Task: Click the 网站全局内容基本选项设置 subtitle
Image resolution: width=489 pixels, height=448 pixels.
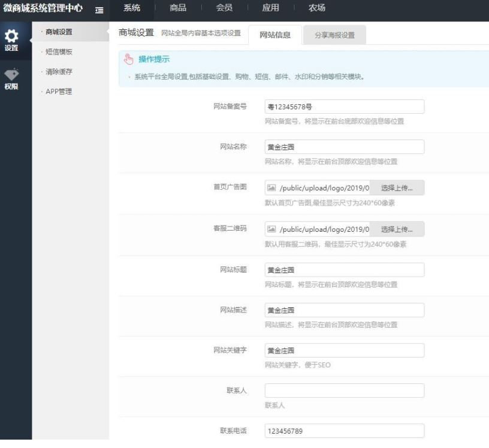Action: point(201,33)
